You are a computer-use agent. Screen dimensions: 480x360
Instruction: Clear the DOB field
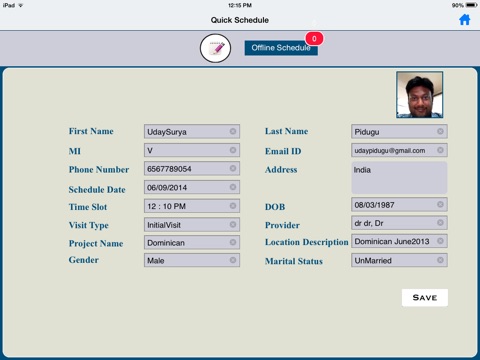(x=440, y=204)
